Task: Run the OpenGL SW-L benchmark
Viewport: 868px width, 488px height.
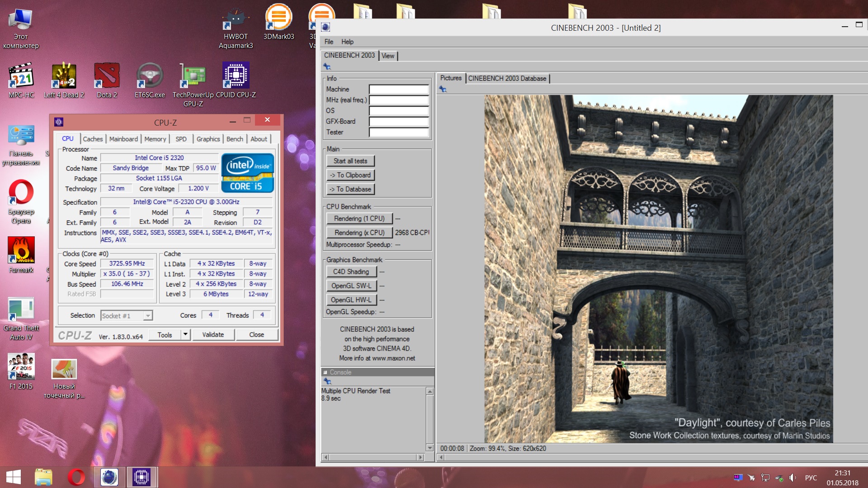Action: pos(351,286)
